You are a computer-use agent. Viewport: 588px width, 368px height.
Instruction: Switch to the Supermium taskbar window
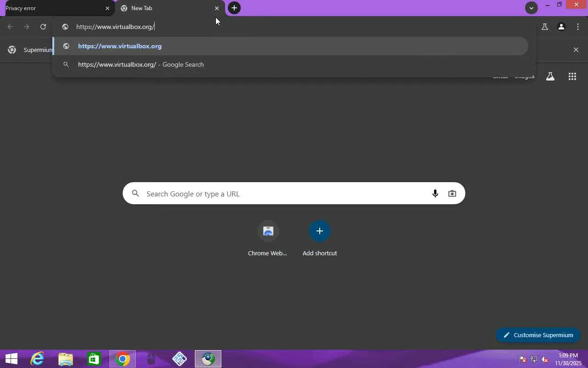[208, 359]
